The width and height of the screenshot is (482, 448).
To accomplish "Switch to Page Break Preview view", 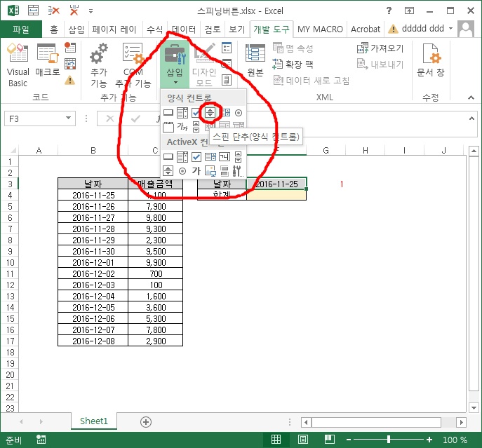I will (329, 440).
